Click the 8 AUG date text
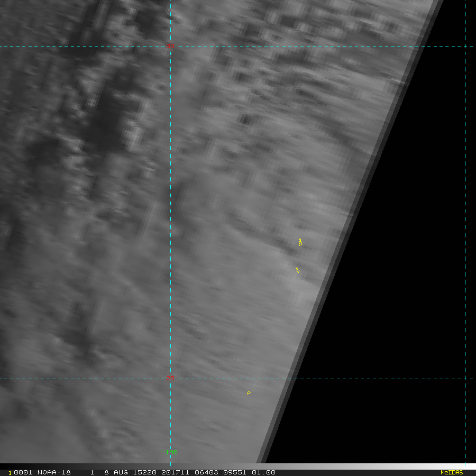 (116, 472)
